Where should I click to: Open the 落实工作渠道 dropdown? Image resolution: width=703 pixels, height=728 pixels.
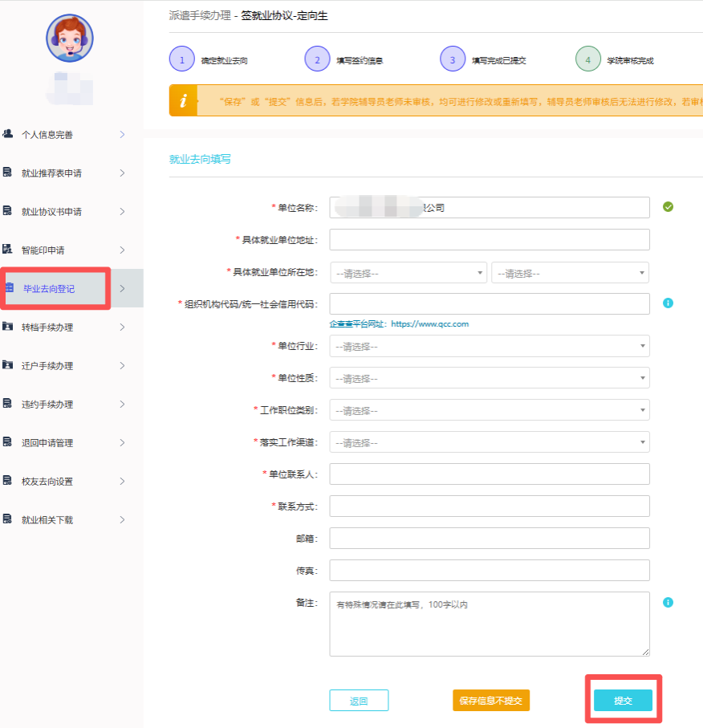point(490,442)
